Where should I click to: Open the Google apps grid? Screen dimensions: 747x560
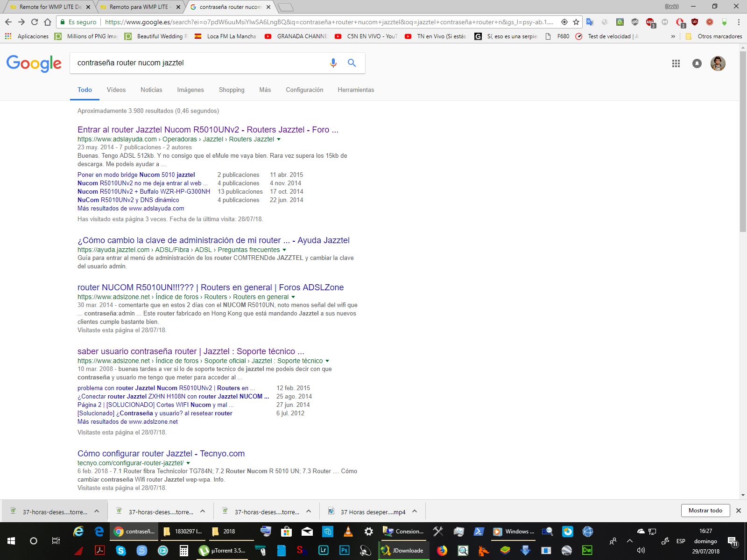[x=676, y=63]
